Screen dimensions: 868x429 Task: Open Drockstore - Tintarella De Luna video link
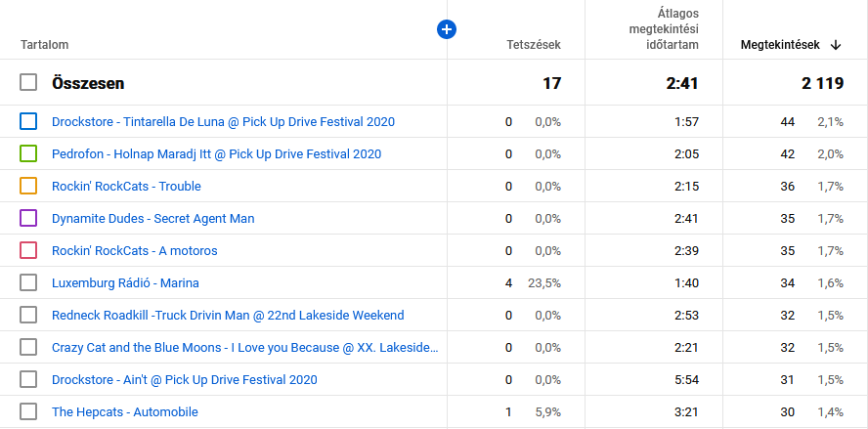pyautogui.click(x=223, y=122)
